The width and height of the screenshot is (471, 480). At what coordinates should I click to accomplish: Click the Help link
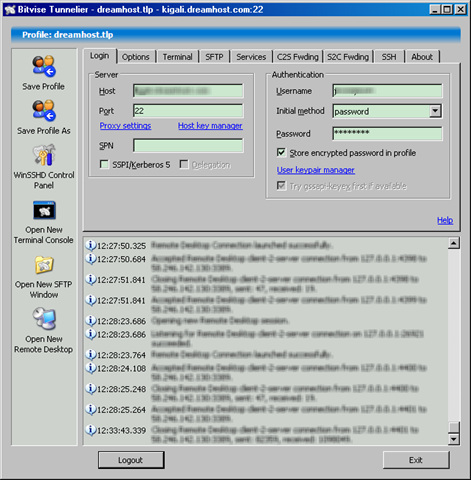[445, 220]
